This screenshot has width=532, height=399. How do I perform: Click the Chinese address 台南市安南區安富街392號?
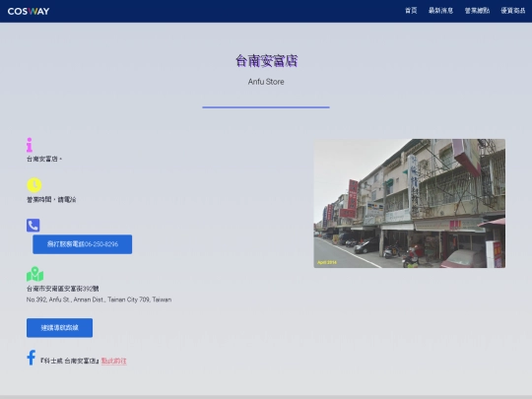coord(63,289)
